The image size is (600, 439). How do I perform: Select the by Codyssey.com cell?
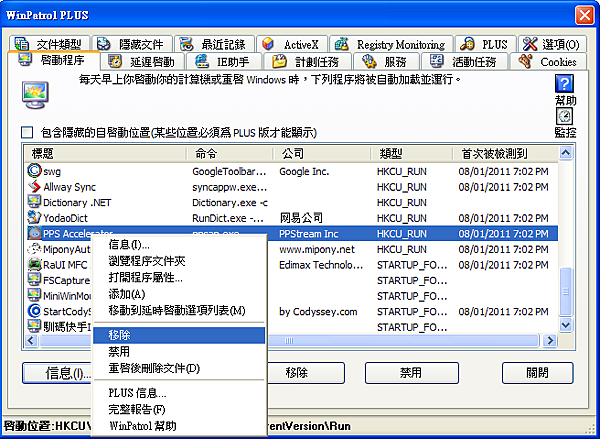pos(318,312)
